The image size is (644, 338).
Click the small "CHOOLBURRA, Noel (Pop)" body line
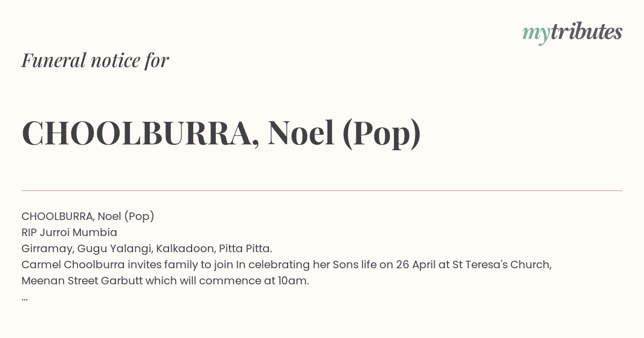(88, 216)
